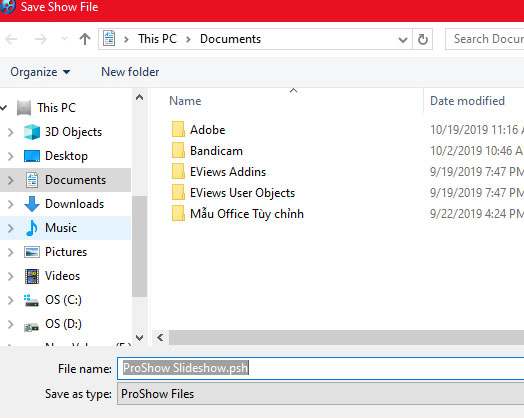Click the This PC computer icon

point(24,108)
